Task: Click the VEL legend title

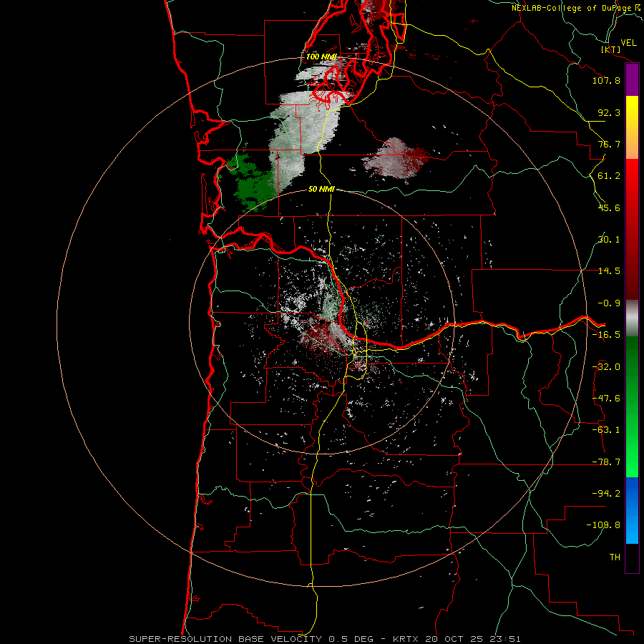Action: click(628, 43)
